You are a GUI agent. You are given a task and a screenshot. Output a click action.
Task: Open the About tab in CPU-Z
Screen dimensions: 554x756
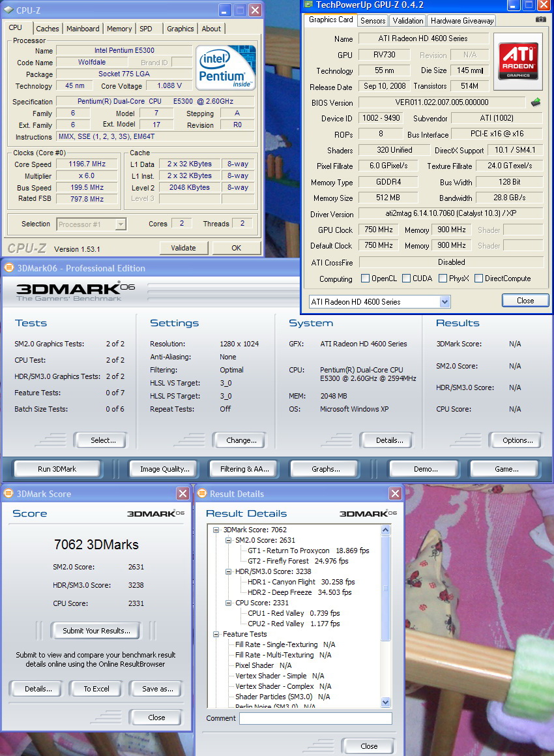[x=211, y=29]
